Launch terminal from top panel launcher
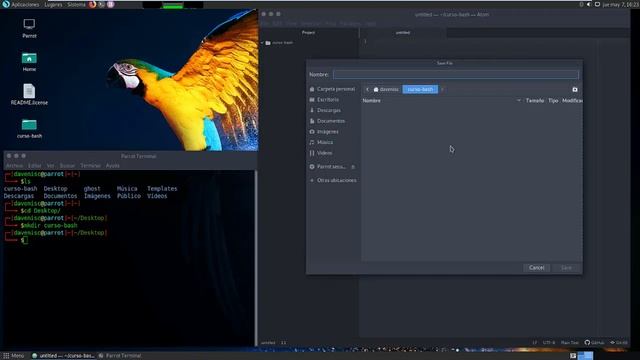Viewport: 640px width, 360px height. pyautogui.click(x=102, y=4)
